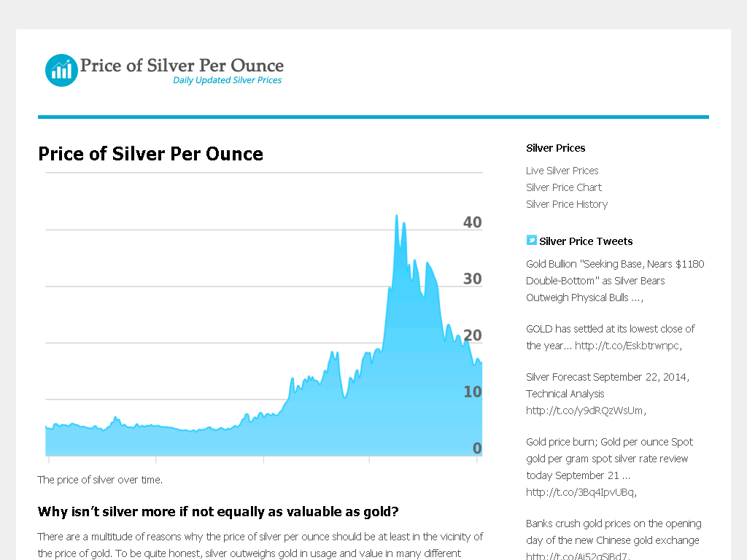Click the chart caption "The price of silver over time"

100,480
